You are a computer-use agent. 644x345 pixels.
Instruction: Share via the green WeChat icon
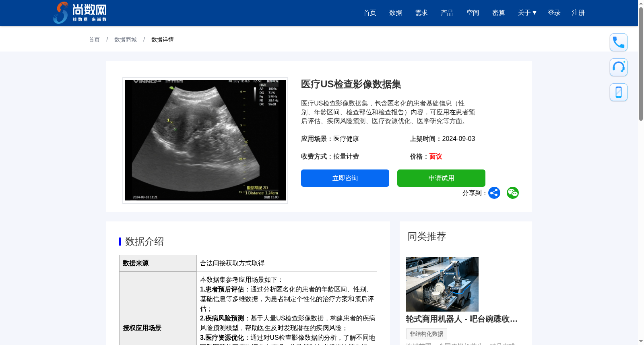click(513, 193)
